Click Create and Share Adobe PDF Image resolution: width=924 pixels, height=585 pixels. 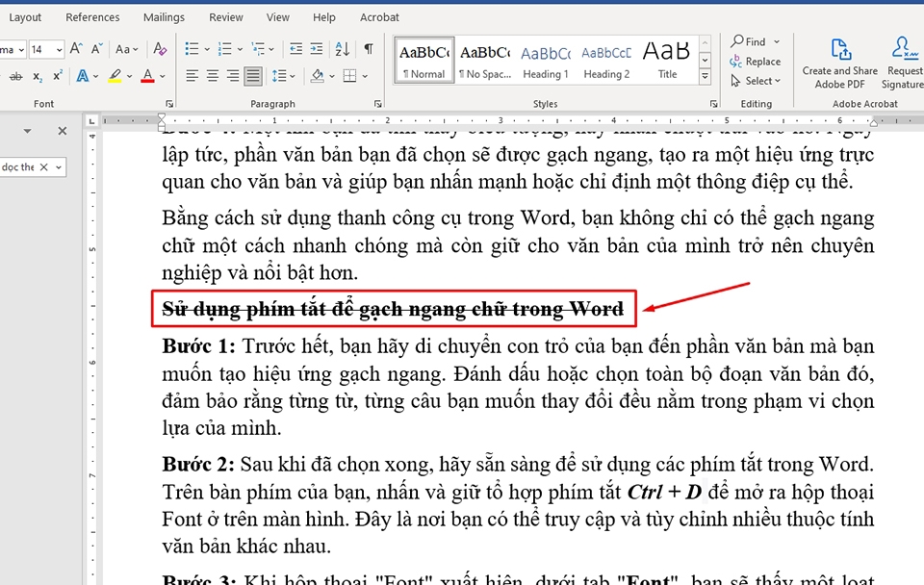[x=839, y=64]
